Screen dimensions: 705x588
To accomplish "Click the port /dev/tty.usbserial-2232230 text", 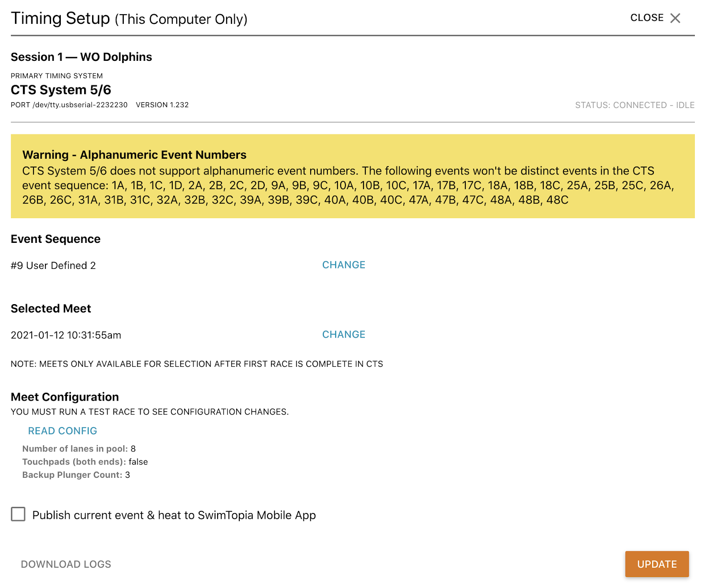I will tap(69, 105).
